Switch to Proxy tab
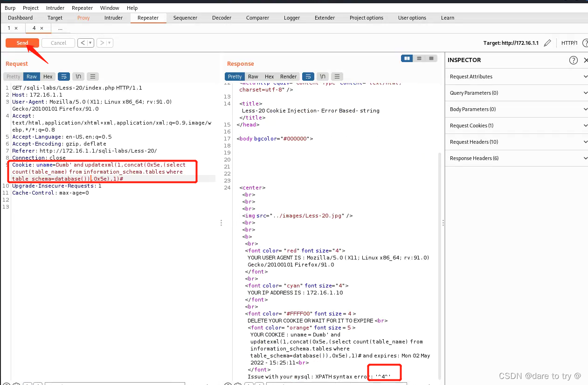 (83, 18)
